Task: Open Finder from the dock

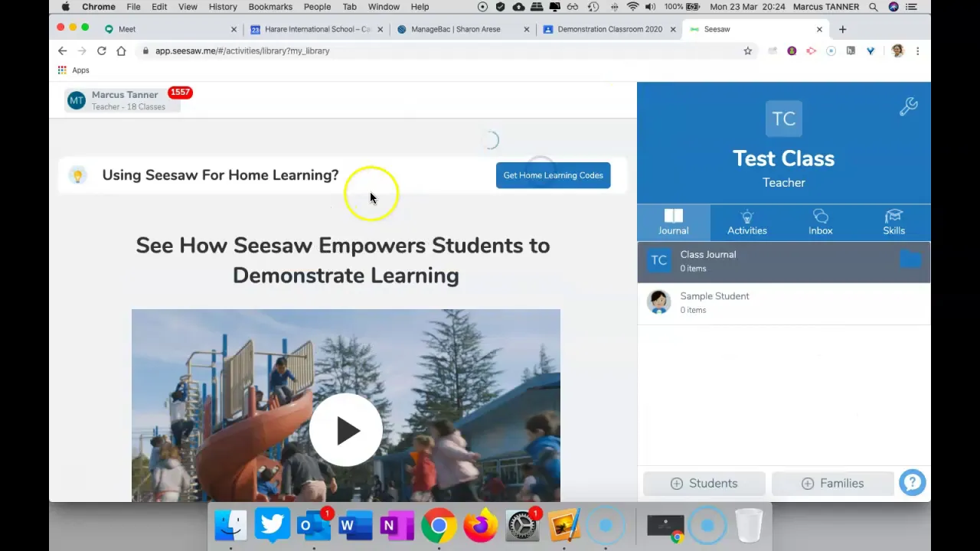Action: (230, 525)
